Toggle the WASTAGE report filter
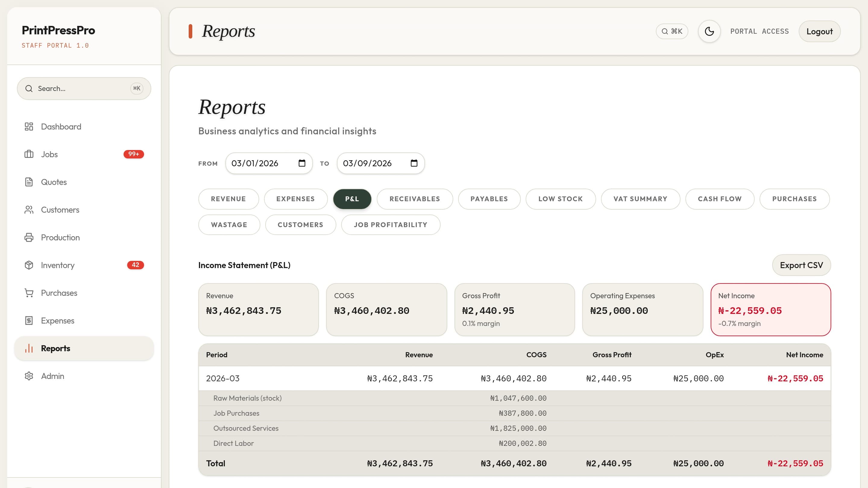The image size is (868, 488). coord(229,225)
